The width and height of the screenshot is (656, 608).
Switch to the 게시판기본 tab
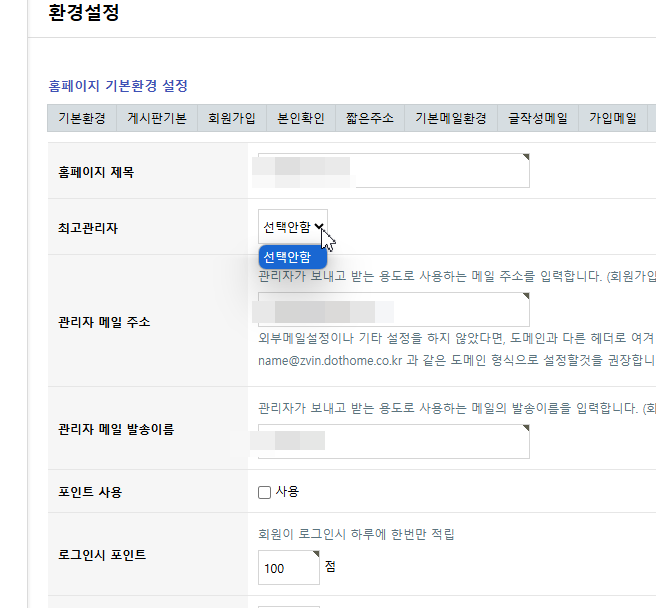(x=156, y=118)
